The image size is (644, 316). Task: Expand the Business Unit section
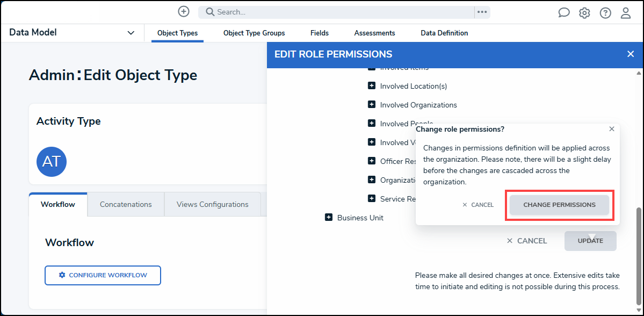point(329,217)
